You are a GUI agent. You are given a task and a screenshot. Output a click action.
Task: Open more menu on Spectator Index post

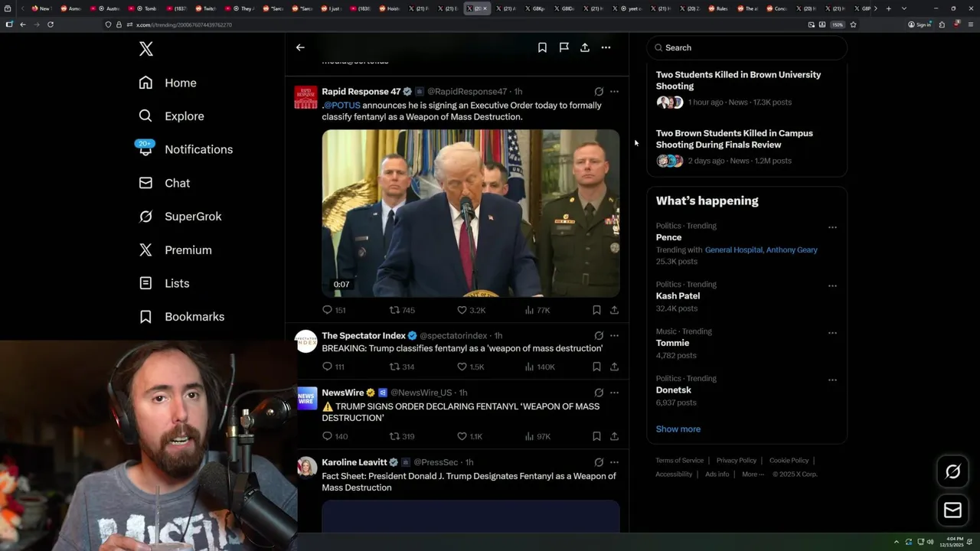(614, 336)
